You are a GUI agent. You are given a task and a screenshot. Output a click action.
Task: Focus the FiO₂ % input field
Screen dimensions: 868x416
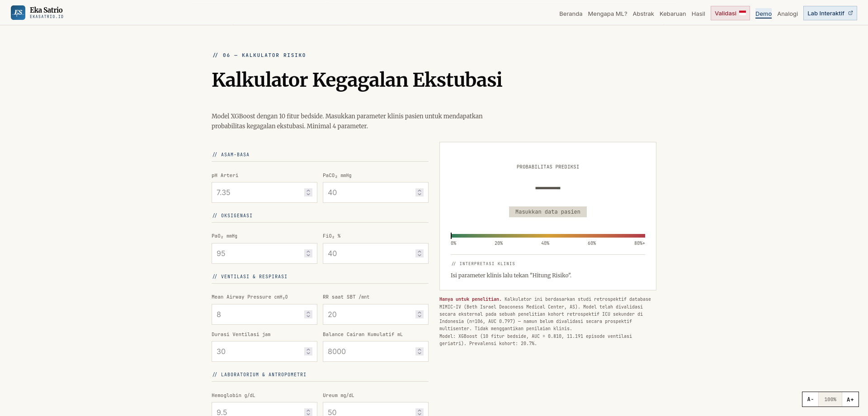click(376, 253)
